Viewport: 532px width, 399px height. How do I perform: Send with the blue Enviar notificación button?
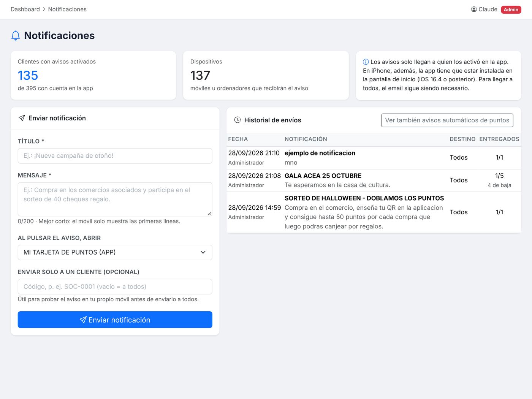[115, 320]
